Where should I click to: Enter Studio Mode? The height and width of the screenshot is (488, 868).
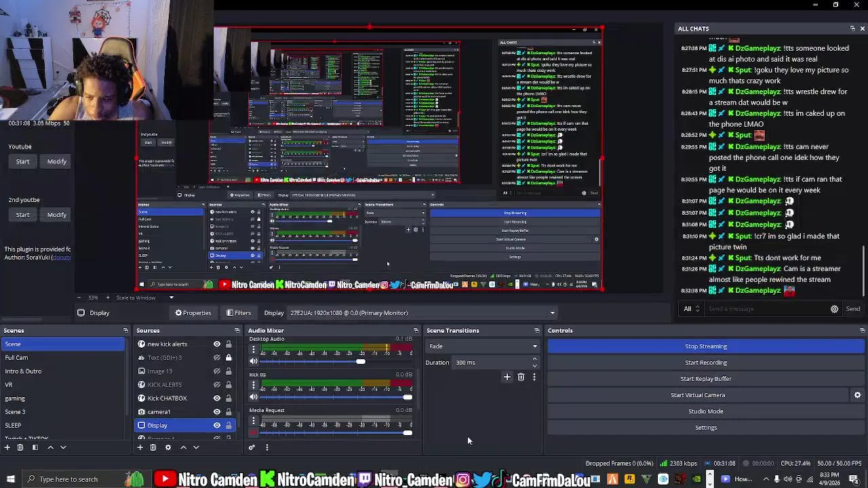706,411
